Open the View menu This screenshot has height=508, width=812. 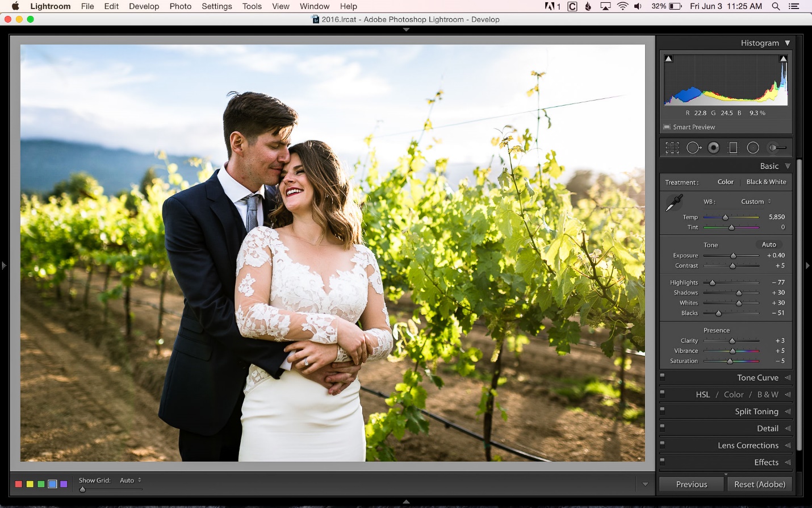pos(281,6)
